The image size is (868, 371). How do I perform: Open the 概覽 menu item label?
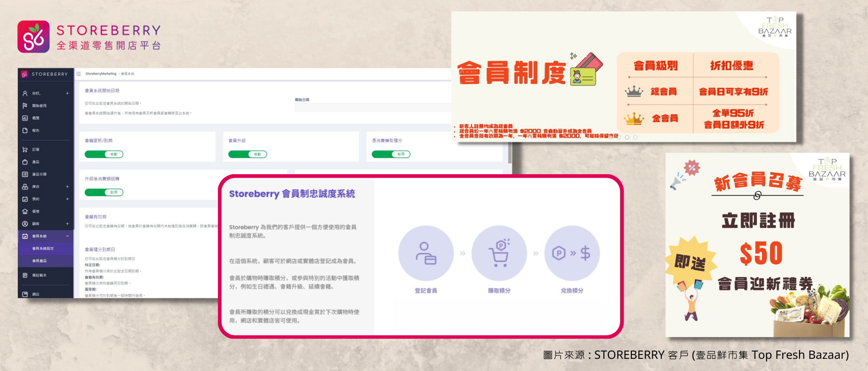click(x=36, y=118)
